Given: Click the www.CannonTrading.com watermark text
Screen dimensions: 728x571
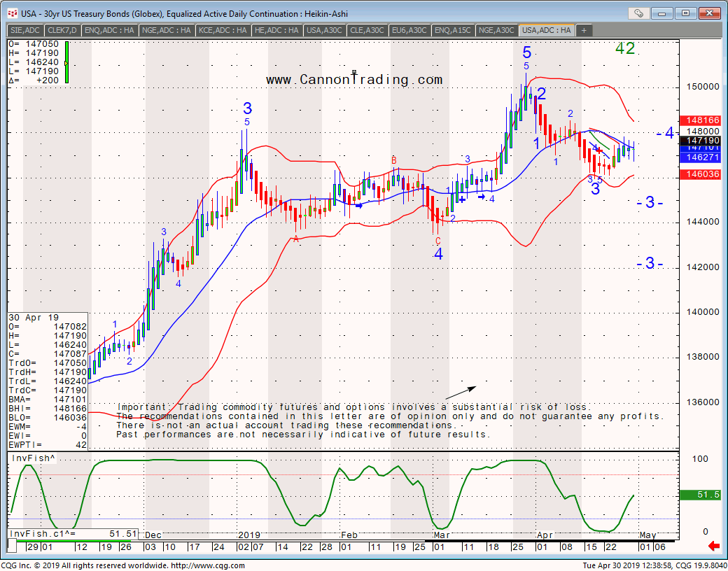Looking at the screenshot, I should [x=354, y=80].
